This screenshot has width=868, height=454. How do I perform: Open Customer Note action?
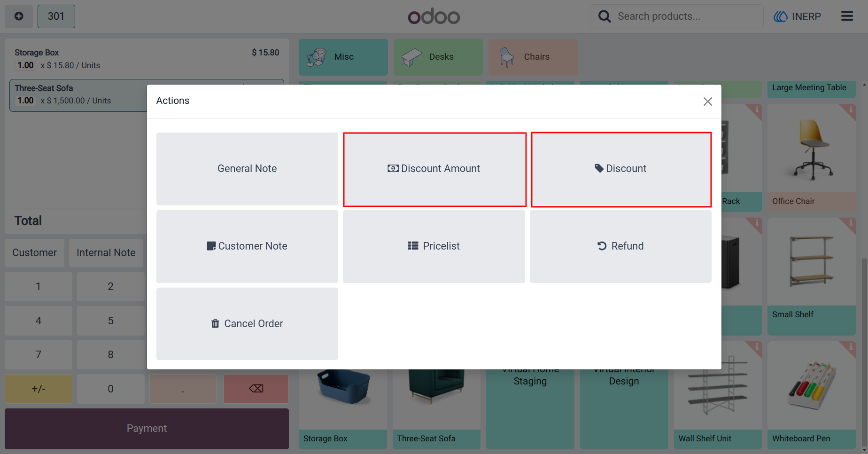click(x=247, y=246)
